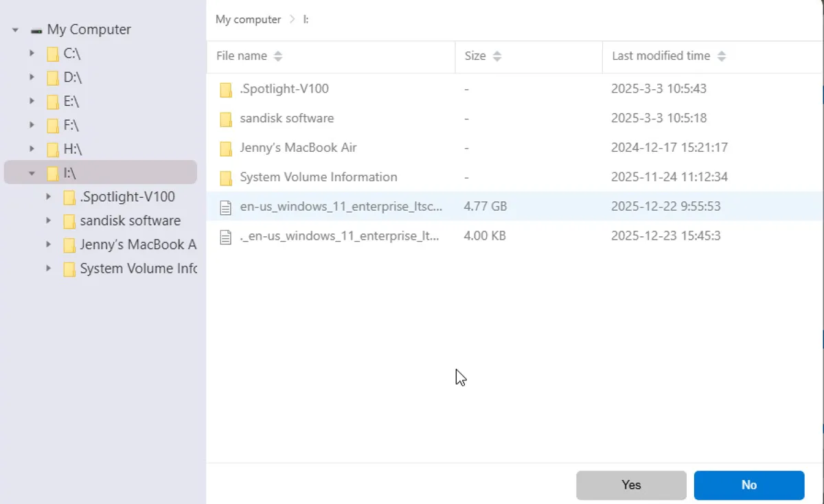Click the Yes button
Image resolution: width=824 pixels, height=504 pixels.
(x=630, y=485)
